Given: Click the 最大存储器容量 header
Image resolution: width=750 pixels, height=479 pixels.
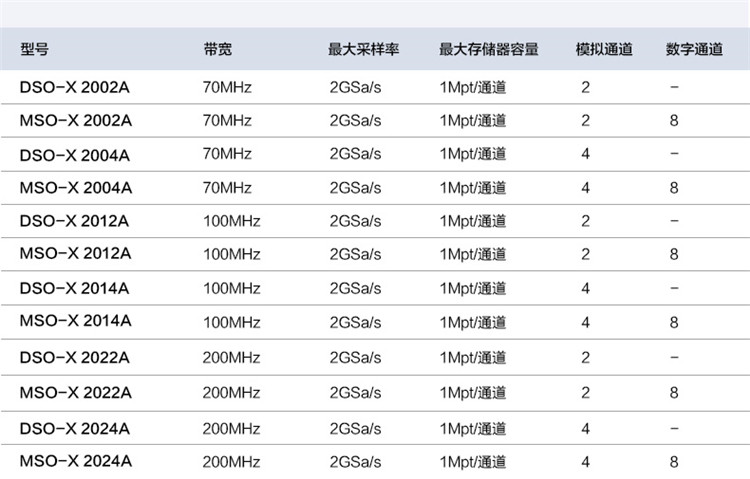Looking at the screenshot, I should tap(489, 49).
